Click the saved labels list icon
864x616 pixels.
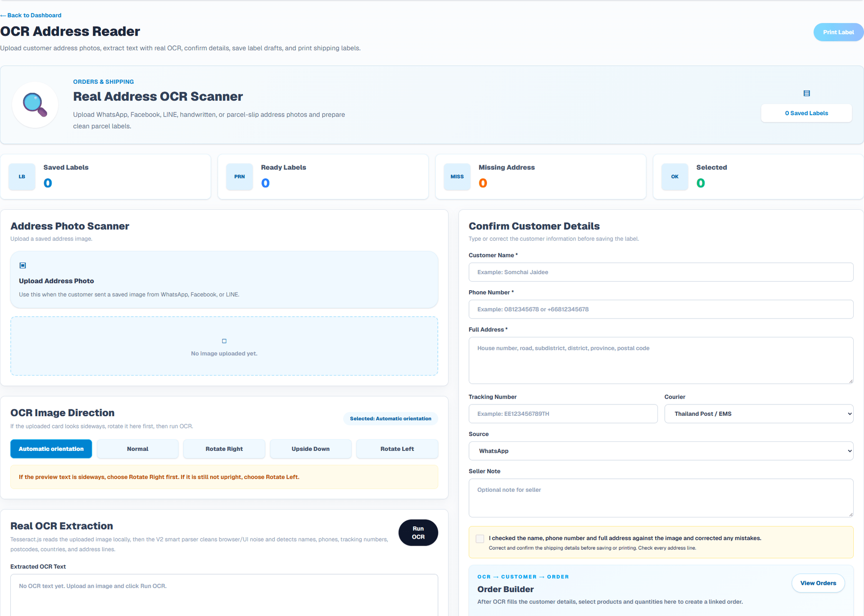coord(806,93)
